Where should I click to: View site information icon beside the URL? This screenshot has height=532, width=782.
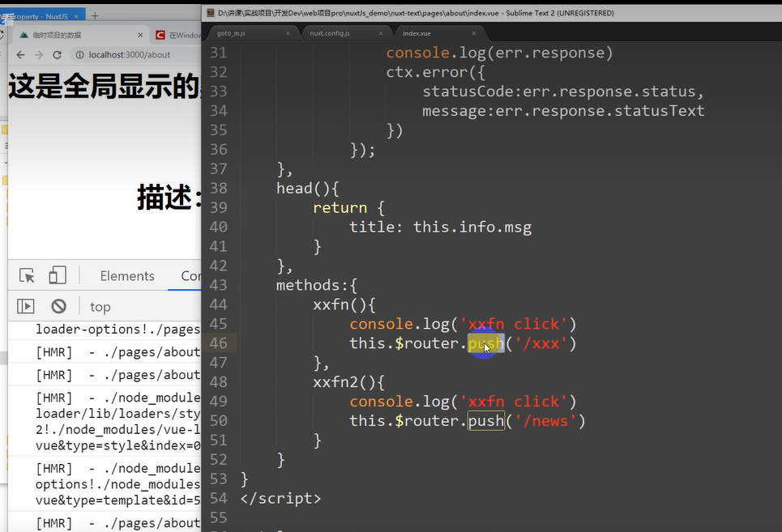pyautogui.click(x=79, y=54)
